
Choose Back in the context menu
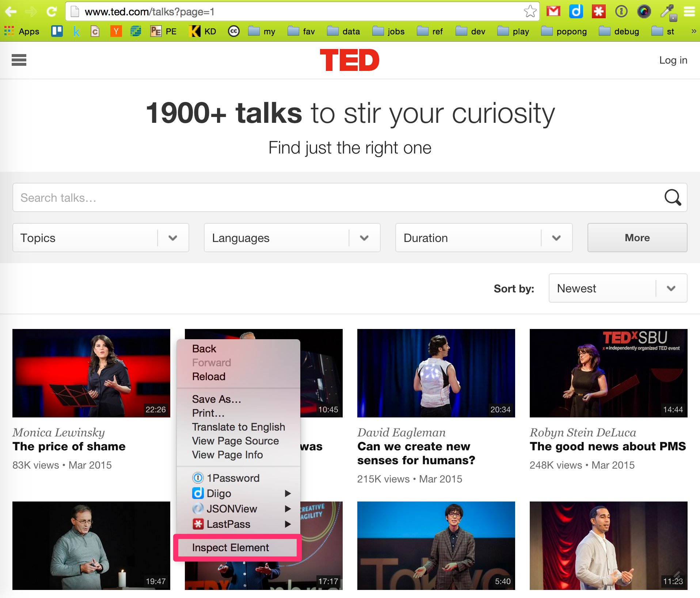click(239, 349)
